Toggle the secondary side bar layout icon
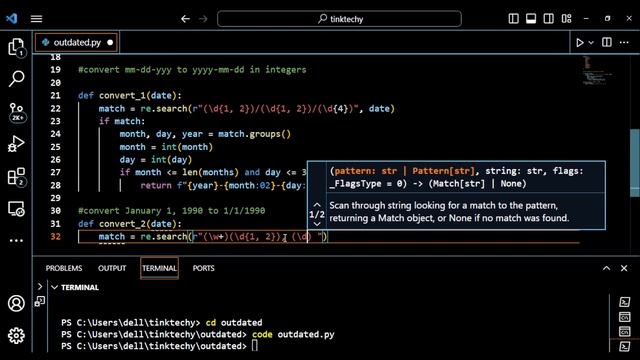 coord(549,19)
